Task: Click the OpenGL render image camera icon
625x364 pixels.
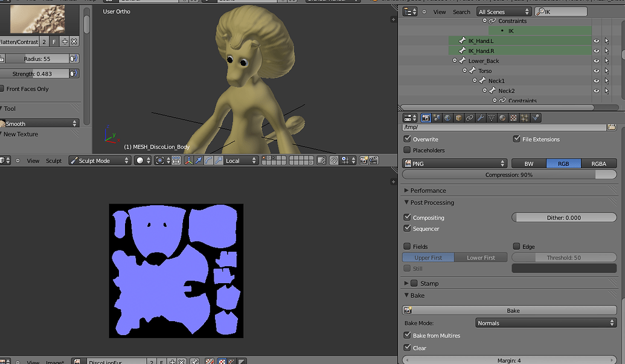Action: (364, 161)
